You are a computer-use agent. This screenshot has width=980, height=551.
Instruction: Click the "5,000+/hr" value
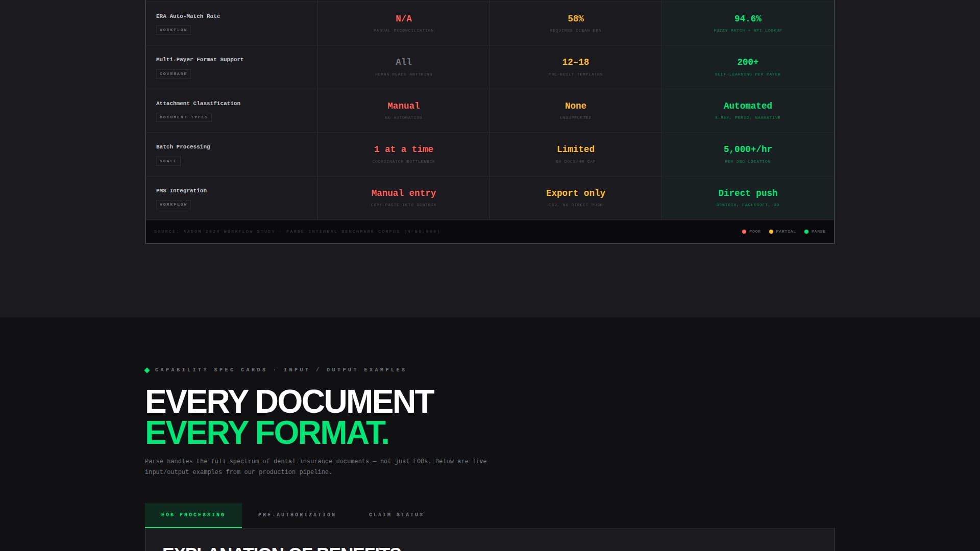[x=748, y=149]
